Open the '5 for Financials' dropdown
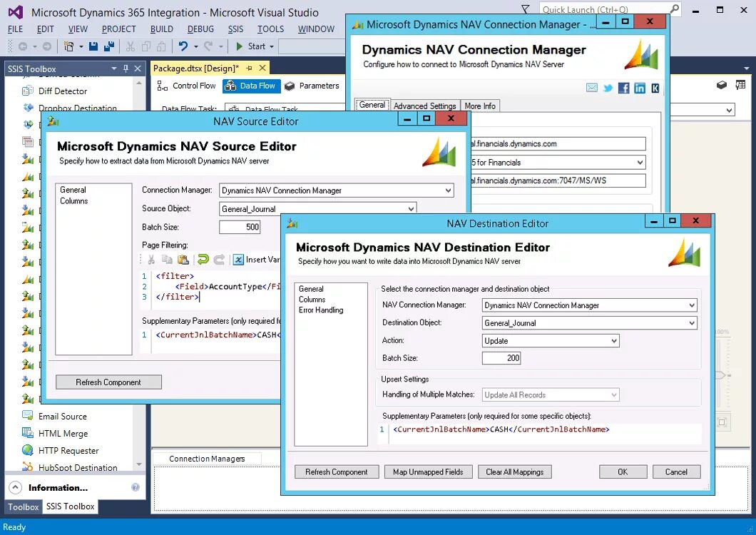Screen dimensions: 756x535 coord(640,162)
